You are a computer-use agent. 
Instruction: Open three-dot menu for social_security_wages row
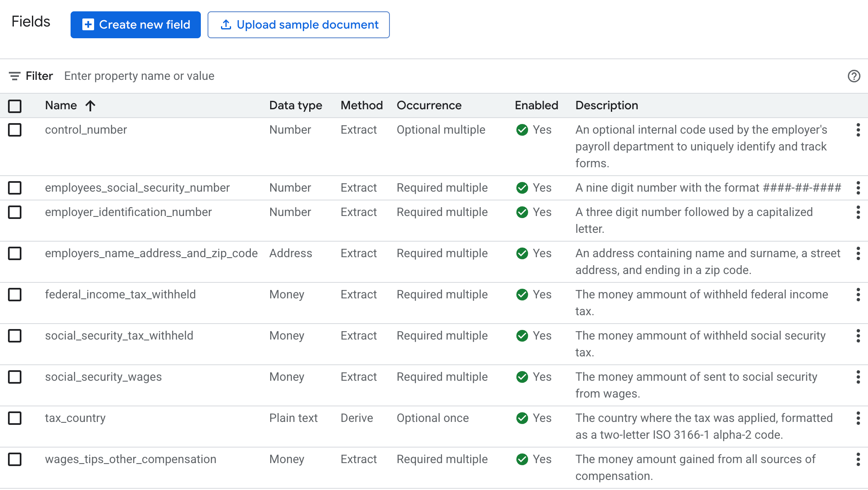click(858, 377)
